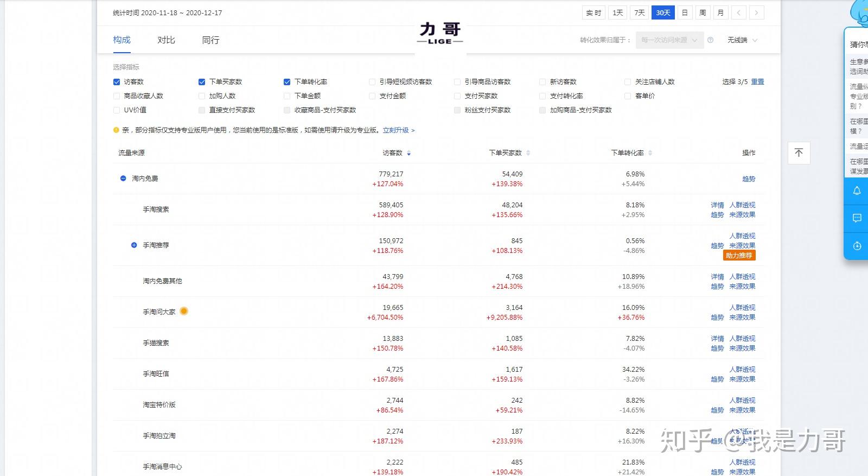
Task: Select the 日 period button
Action: click(685, 12)
